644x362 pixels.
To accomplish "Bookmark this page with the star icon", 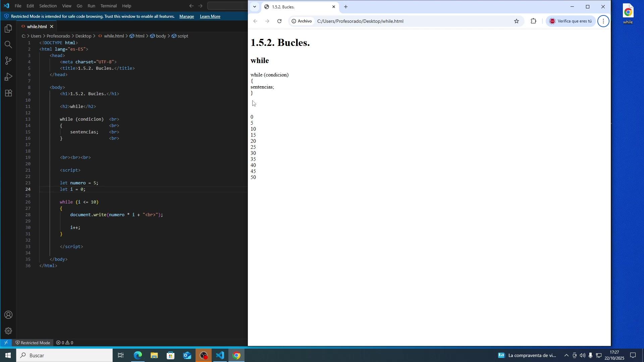I will click(517, 21).
